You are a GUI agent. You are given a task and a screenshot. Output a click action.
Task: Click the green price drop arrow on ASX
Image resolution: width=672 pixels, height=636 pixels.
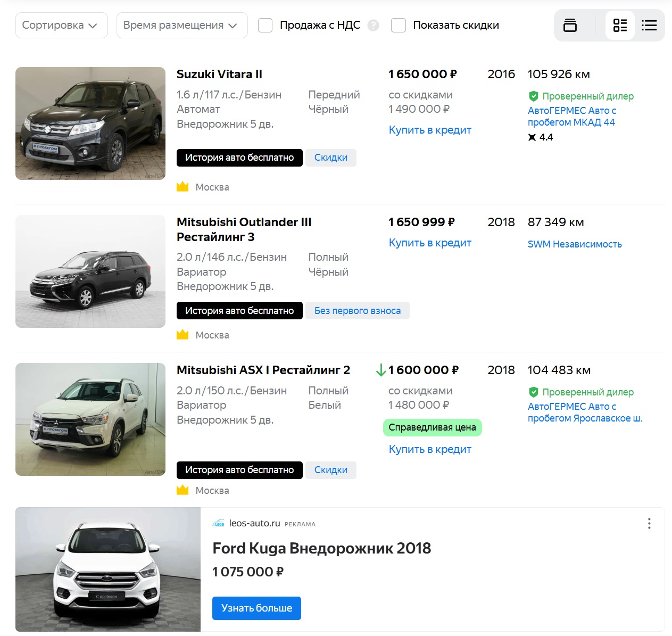tap(381, 370)
